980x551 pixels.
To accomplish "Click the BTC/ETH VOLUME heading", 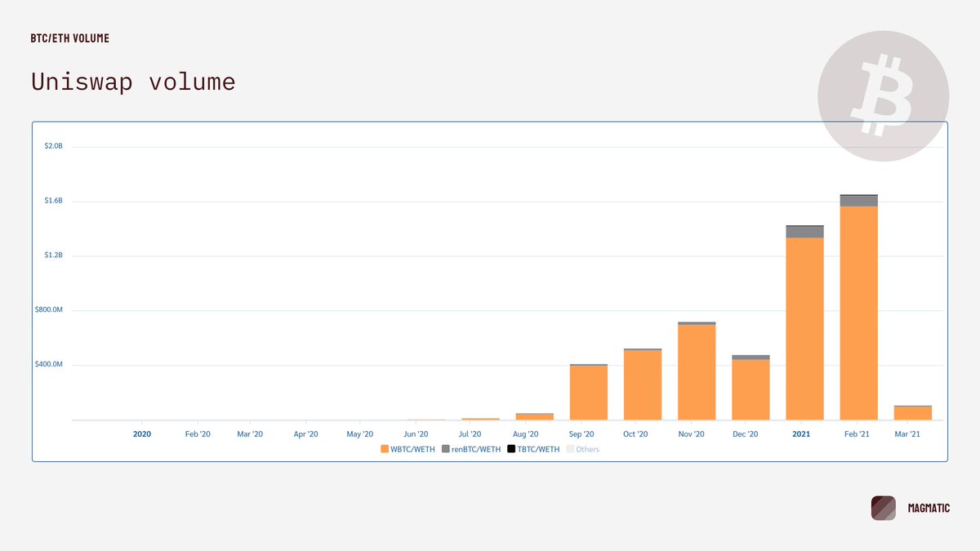I will 69,38.
